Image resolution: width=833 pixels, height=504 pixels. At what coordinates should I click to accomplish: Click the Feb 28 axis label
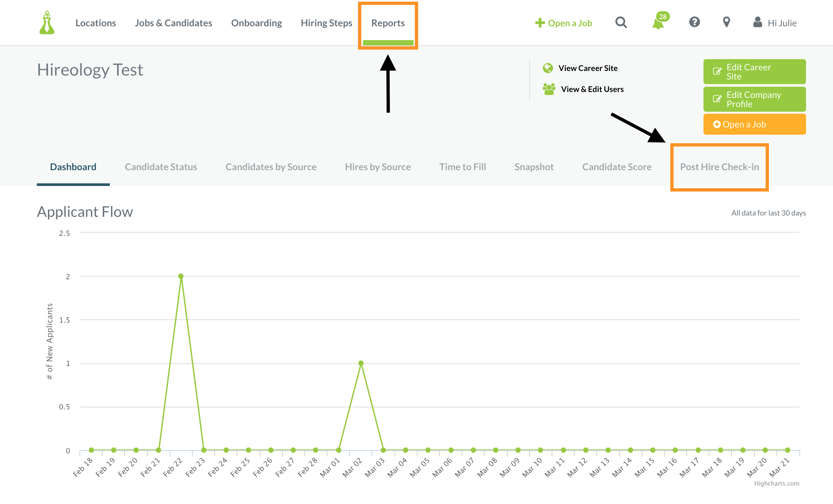(307, 467)
